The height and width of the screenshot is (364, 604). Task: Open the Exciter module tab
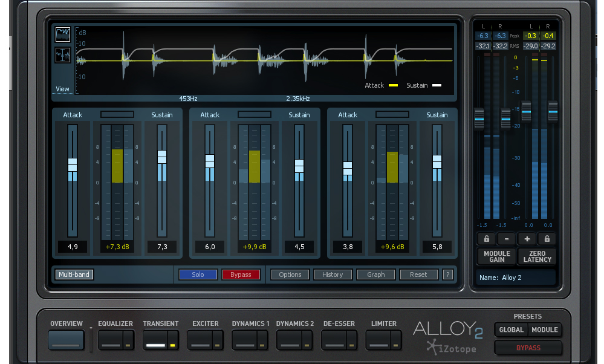(200, 340)
